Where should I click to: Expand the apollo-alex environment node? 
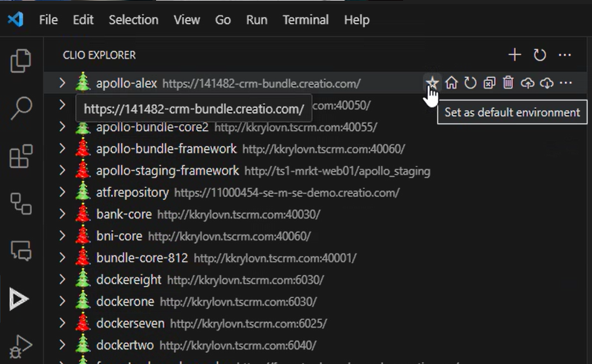(x=62, y=83)
